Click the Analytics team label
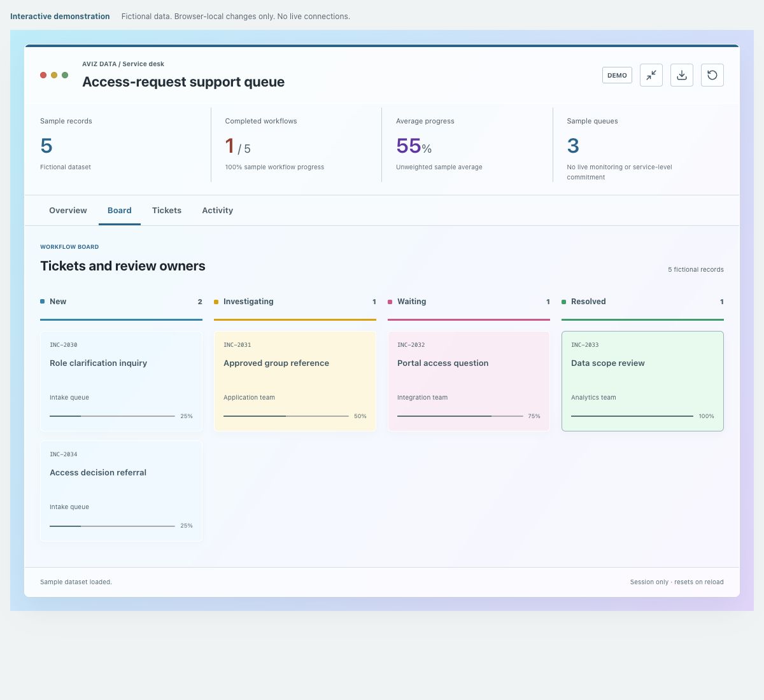 [x=593, y=398]
